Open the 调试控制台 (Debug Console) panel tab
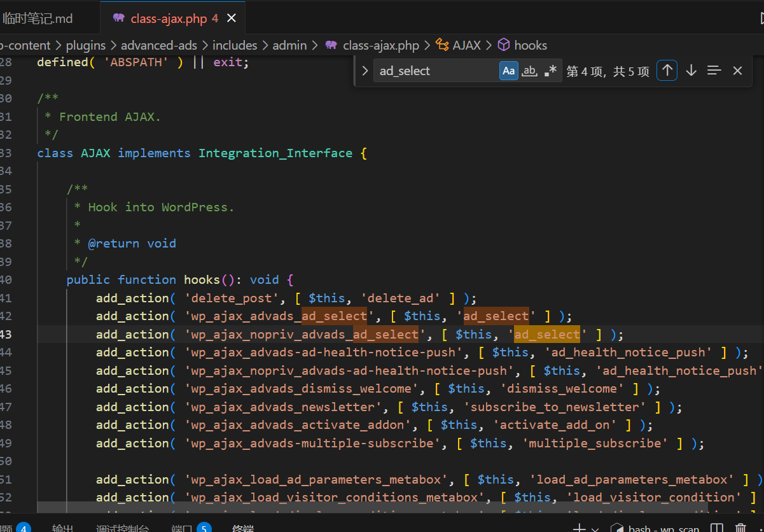 click(x=123, y=528)
